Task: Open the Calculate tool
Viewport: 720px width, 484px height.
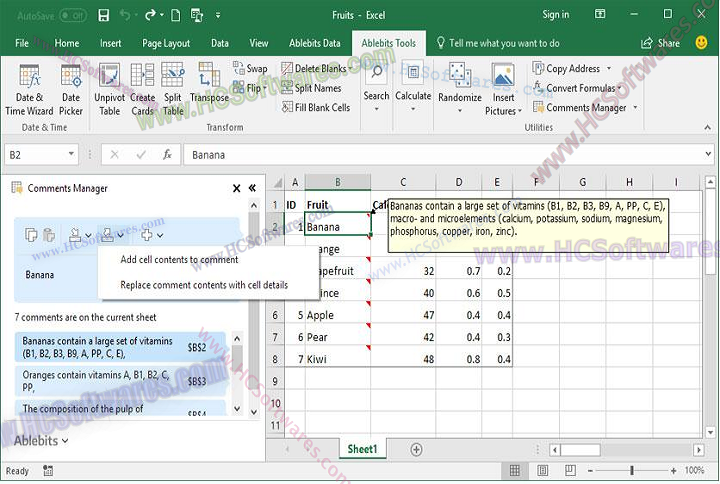Action: point(413,87)
